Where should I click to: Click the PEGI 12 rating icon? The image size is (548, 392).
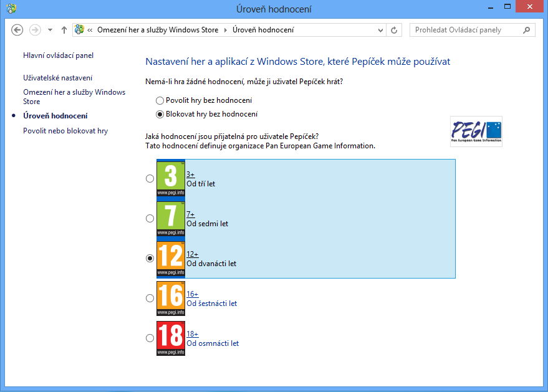click(x=171, y=258)
